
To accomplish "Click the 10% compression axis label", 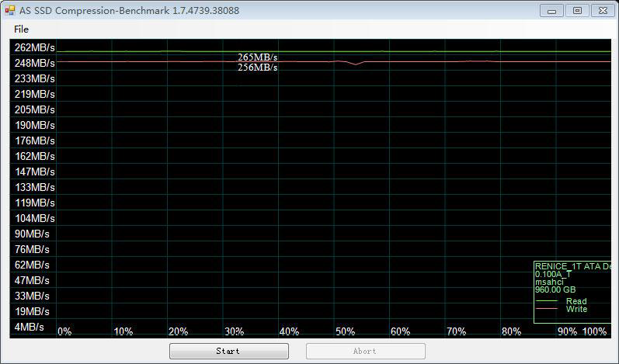I will coord(123,331).
